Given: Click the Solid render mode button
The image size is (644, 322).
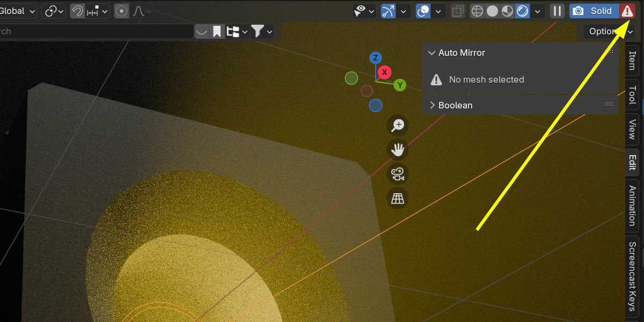Looking at the screenshot, I should (x=595, y=11).
